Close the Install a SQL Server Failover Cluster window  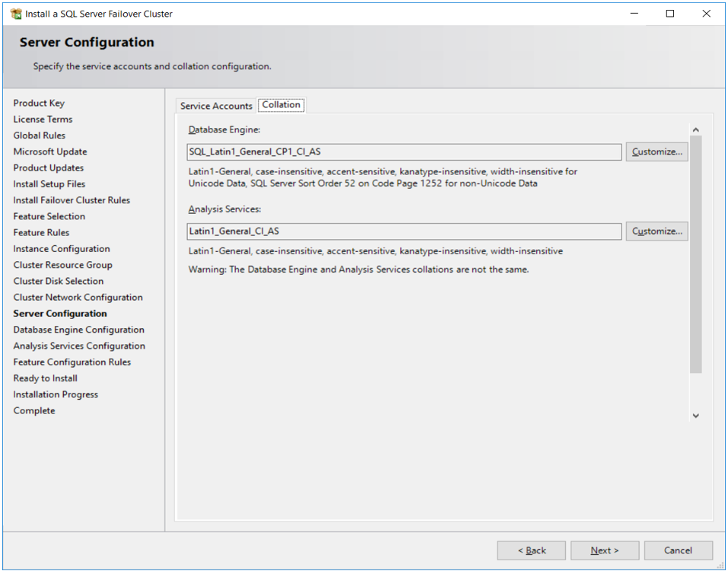pos(706,14)
